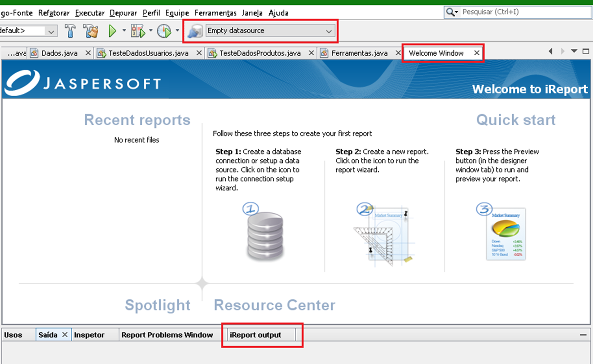
Task: Show the opened documents list arrow
Action: (x=574, y=51)
